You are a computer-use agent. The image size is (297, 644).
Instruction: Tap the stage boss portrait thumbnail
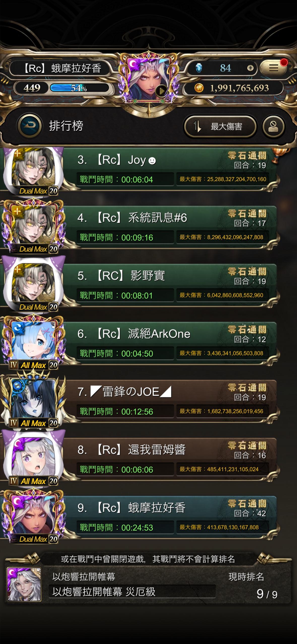click(x=24, y=584)
